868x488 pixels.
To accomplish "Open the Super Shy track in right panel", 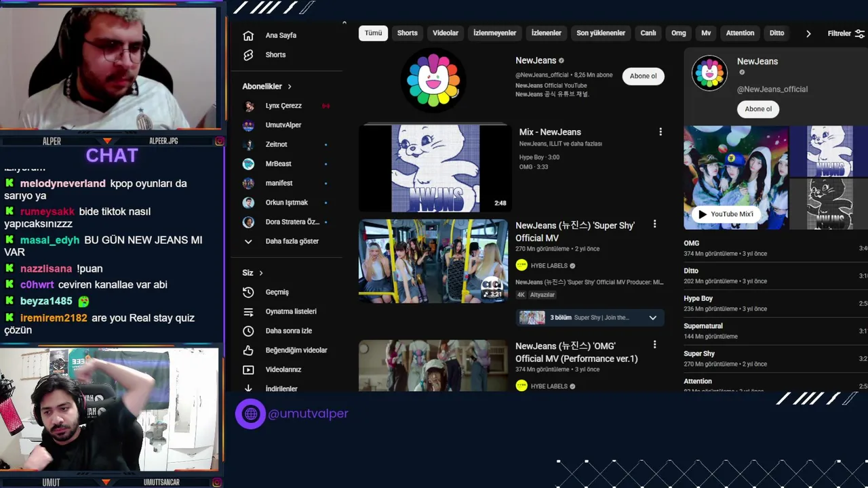I will click(776, 359).
